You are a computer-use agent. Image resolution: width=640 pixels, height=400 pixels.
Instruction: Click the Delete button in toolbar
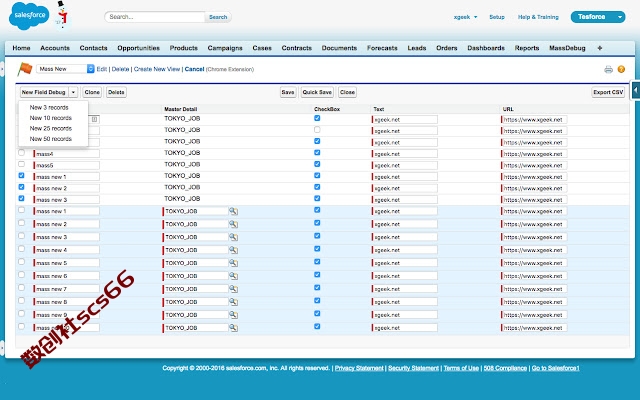[116, 92]
